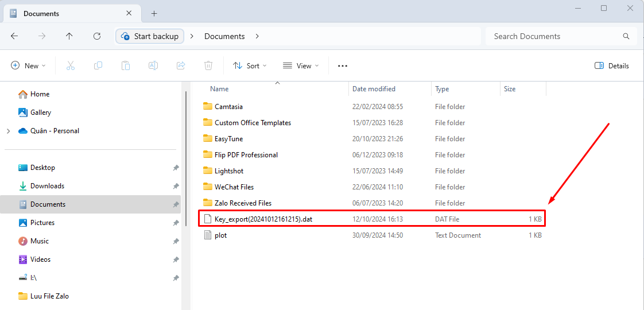Sort by Name column header

[x=219, y=88]
